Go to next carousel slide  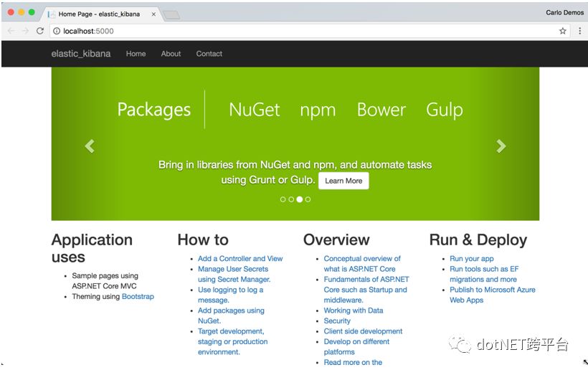(x=501, y=146)
